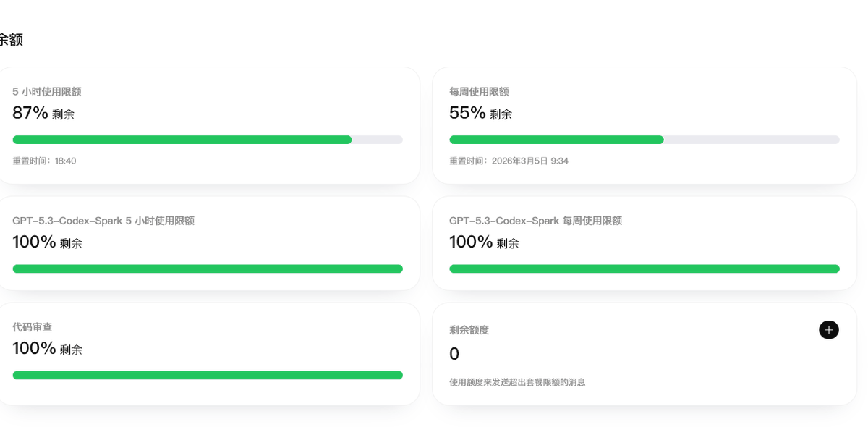Click the 使用额度来发送超出套餐限额的消息 description
Image resolution: width=868 pixels, height=427 pixels.
tap(517, 382)
